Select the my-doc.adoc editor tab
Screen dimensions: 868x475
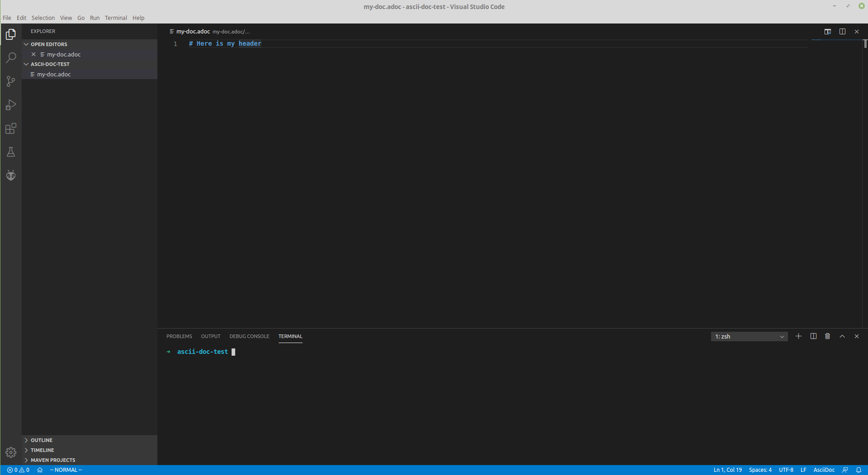[193, 32]
